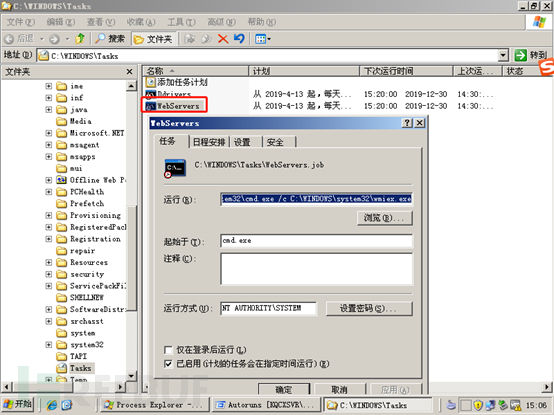Click the Set Password button

(369, 308)
